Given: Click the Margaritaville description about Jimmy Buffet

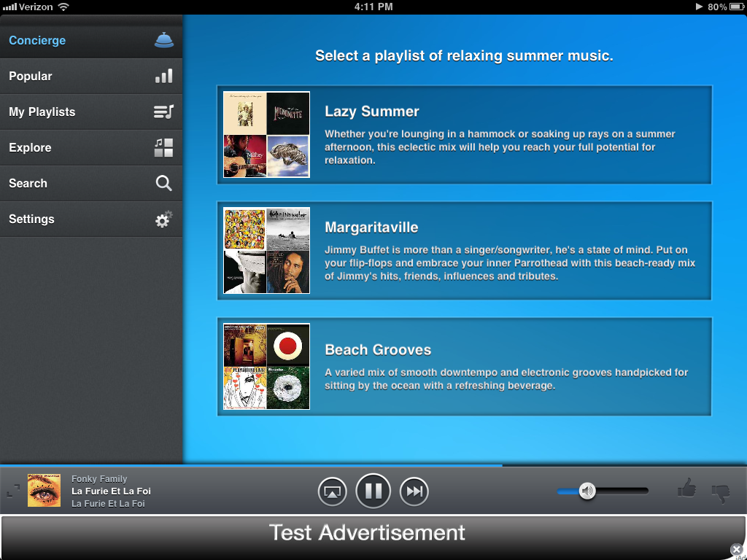Looking at the screenshot, I should (510, 262).
